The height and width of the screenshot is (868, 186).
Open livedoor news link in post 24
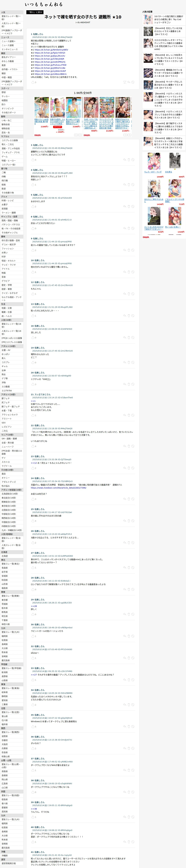(58, 488)
